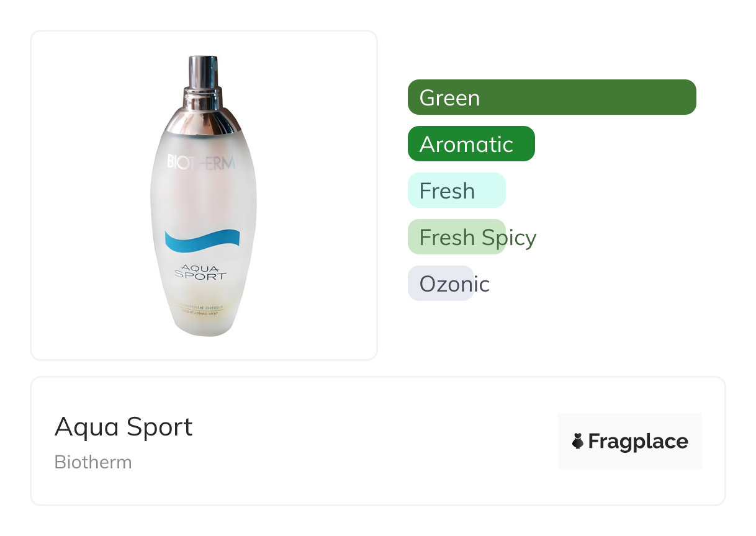Click the BIOTHERM logo printed on the bottle
The image size is (756, 536).
(x=201, y=163)
